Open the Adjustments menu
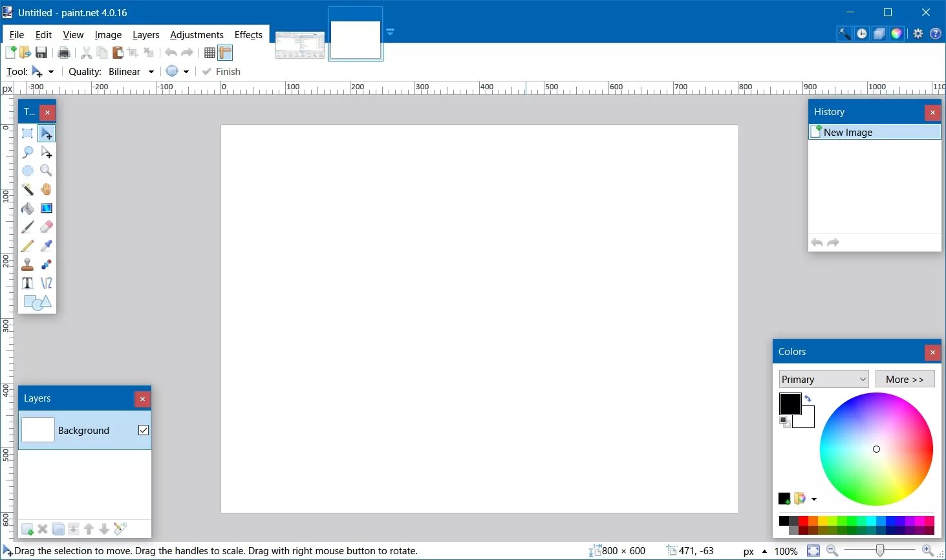 click(197, 35)
